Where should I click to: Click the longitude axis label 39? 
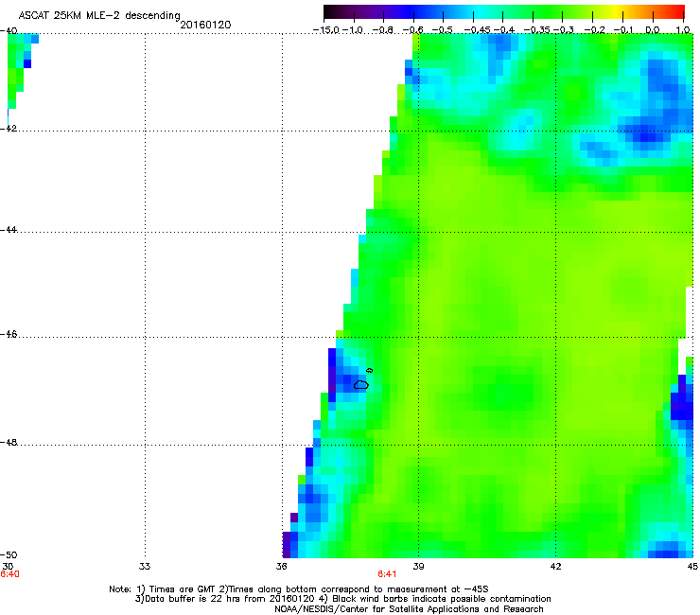pyautogui.click(x=418, y=567)
